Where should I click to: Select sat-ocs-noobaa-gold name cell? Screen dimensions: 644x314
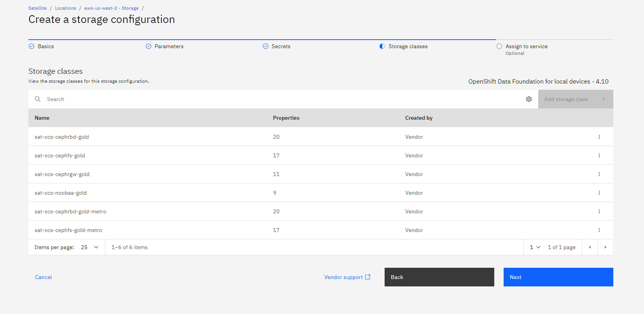(x=61, y=193)
